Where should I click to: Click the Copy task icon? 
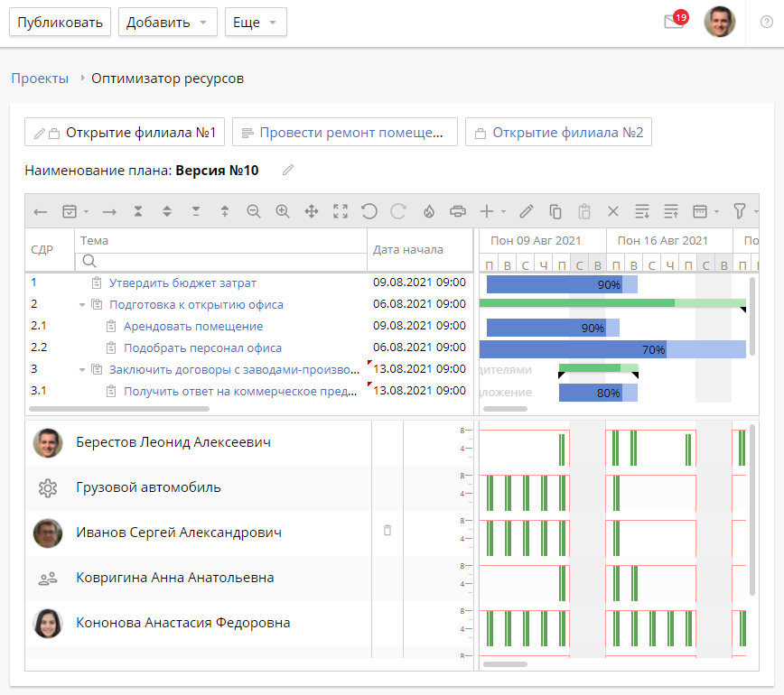click(x=555, y=211)
